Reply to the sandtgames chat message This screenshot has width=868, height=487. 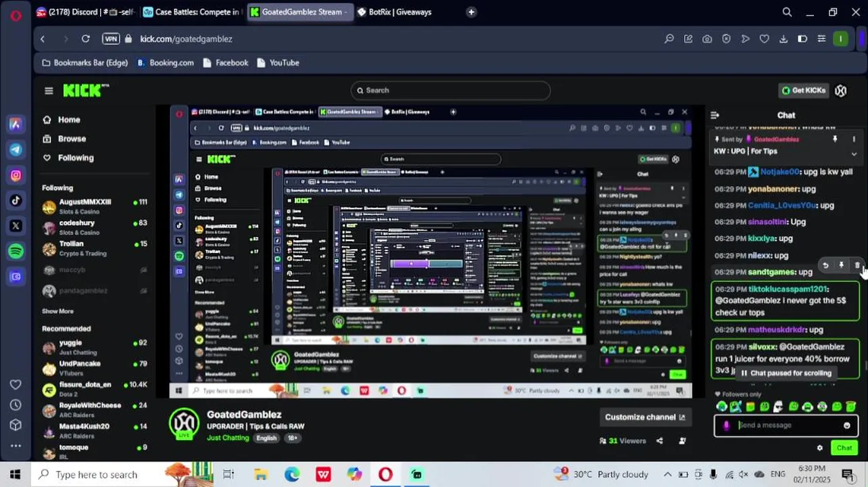(x=825, y=266)
